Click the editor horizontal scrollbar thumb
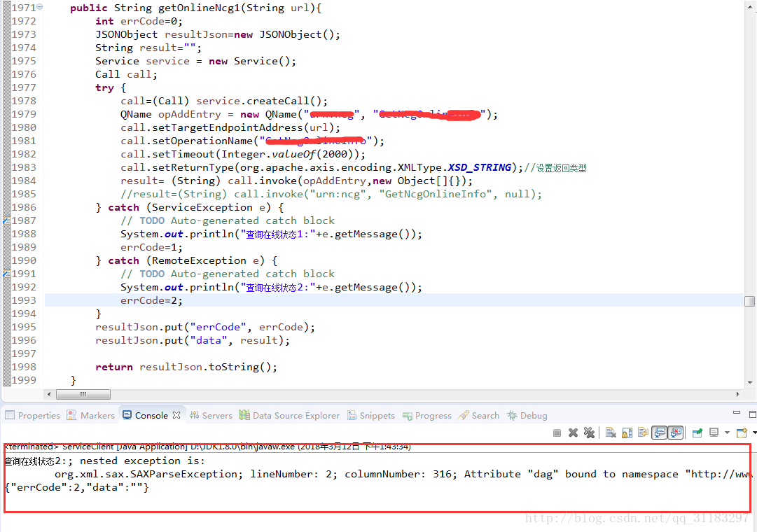This screenshot has height=532, width=757. (x=83, y=394)
